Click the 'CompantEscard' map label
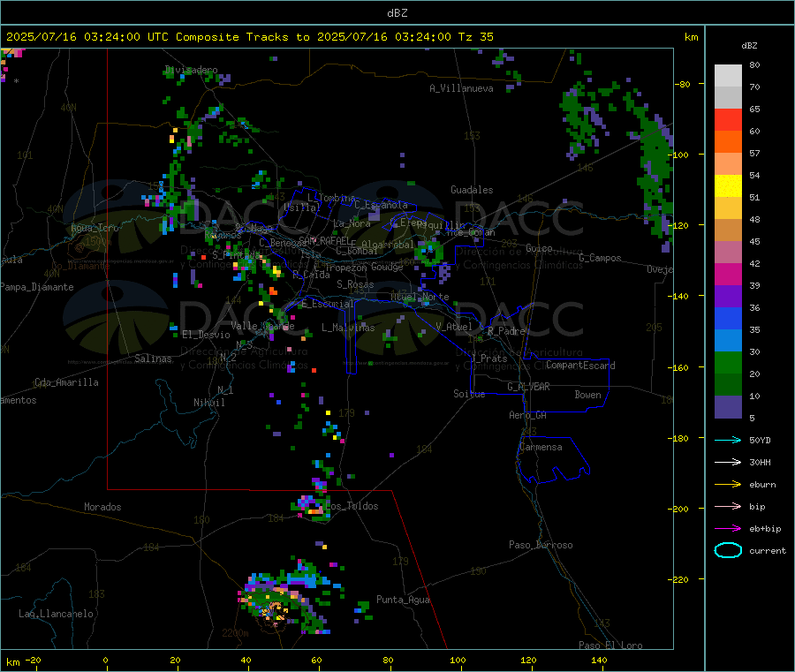 pos(580,366)
